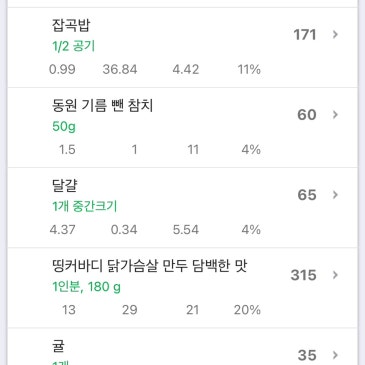Edit the 1/2 공기 serving size

73,46
